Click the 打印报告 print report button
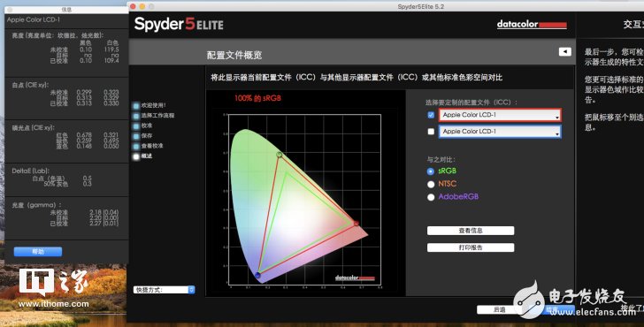 (471, 247)
